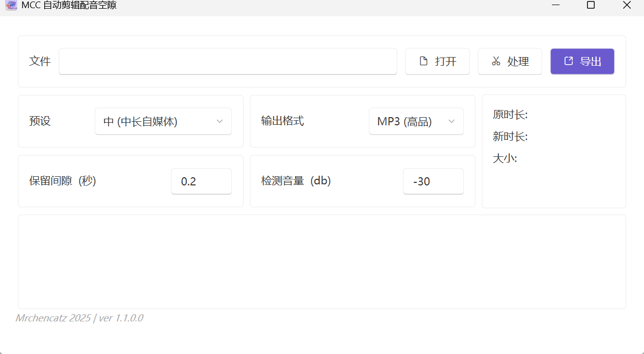Expand the 预设 dropdown chevron
Viewport: 644px width, 354px height.
click(x=220, y=121)
